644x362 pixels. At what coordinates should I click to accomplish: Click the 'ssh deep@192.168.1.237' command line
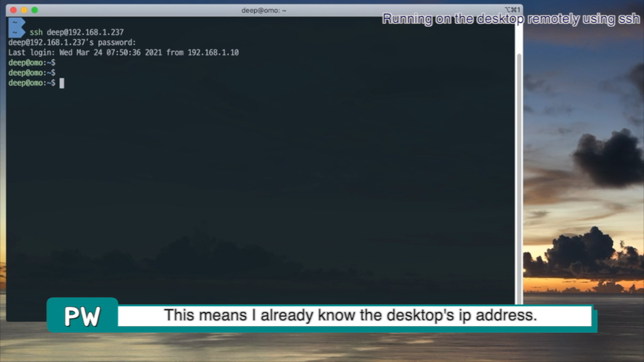click(76, 32)
